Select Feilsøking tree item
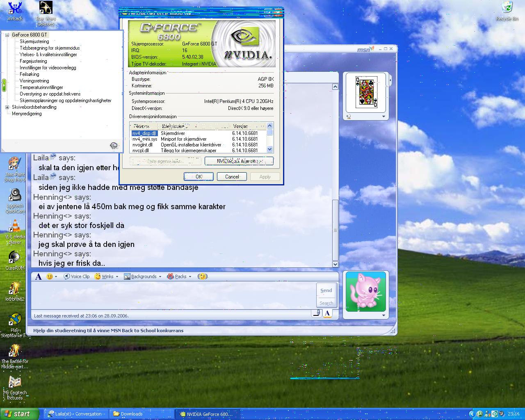The width and height of the screenshot is (525, 420). [x=30, y=74]
